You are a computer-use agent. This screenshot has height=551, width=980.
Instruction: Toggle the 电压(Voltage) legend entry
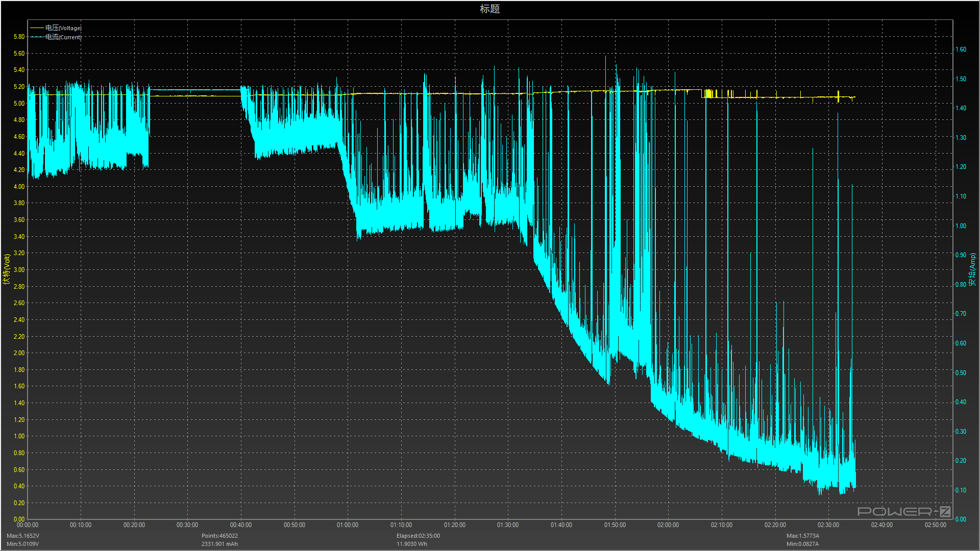click(63, 28)
